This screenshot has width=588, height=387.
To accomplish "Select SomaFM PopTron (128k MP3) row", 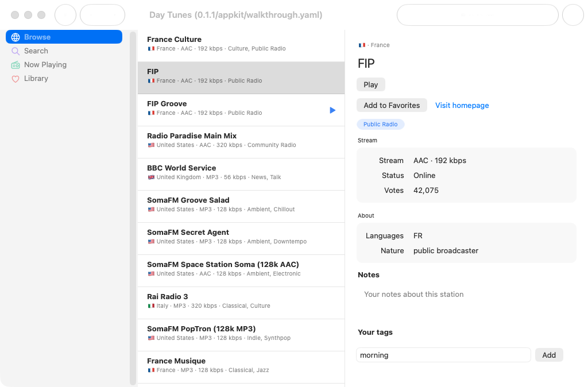I will pos(241,335).
